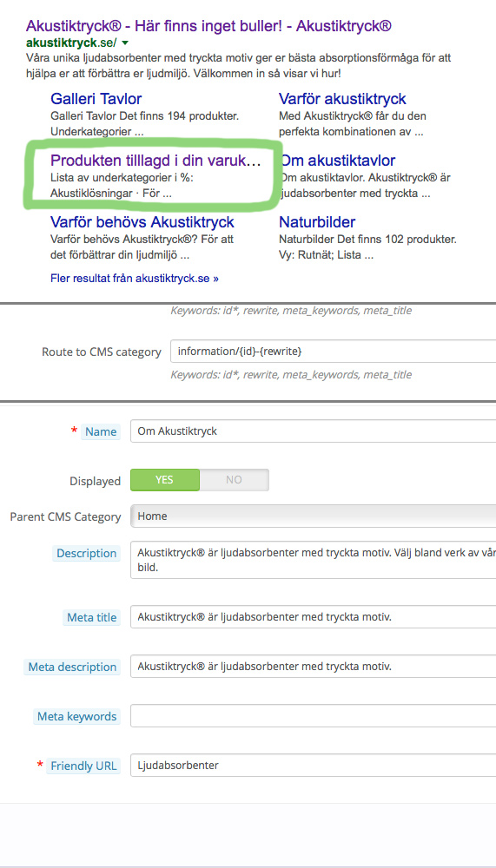Open the Varför behövs Akustiktryck sitelink

point(142,222)
